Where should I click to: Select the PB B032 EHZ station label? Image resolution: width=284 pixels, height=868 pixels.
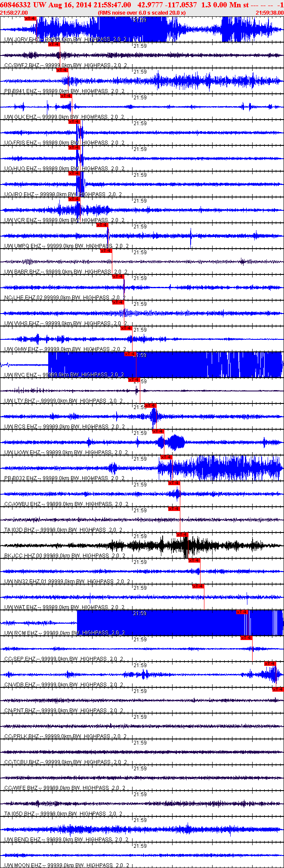[x=65, y=478]
